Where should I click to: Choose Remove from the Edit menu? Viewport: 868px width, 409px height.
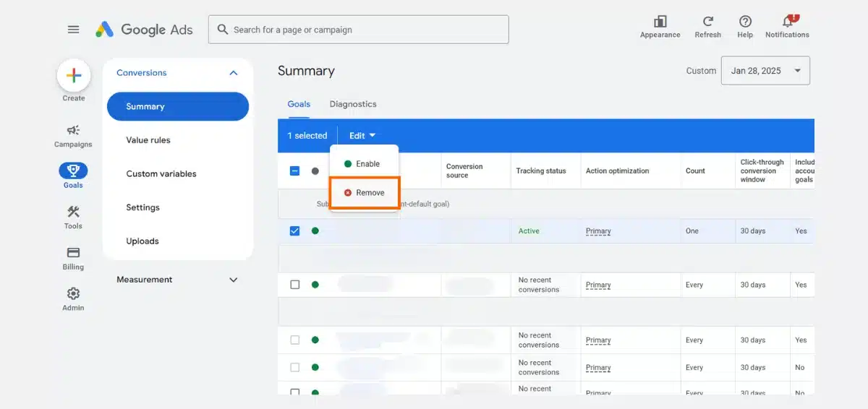tap(365, 193)
